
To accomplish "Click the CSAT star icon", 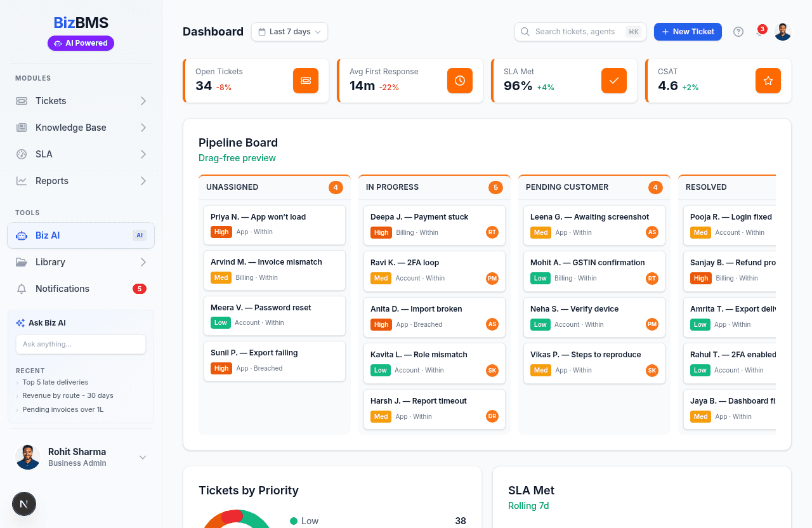I will 768,81.
